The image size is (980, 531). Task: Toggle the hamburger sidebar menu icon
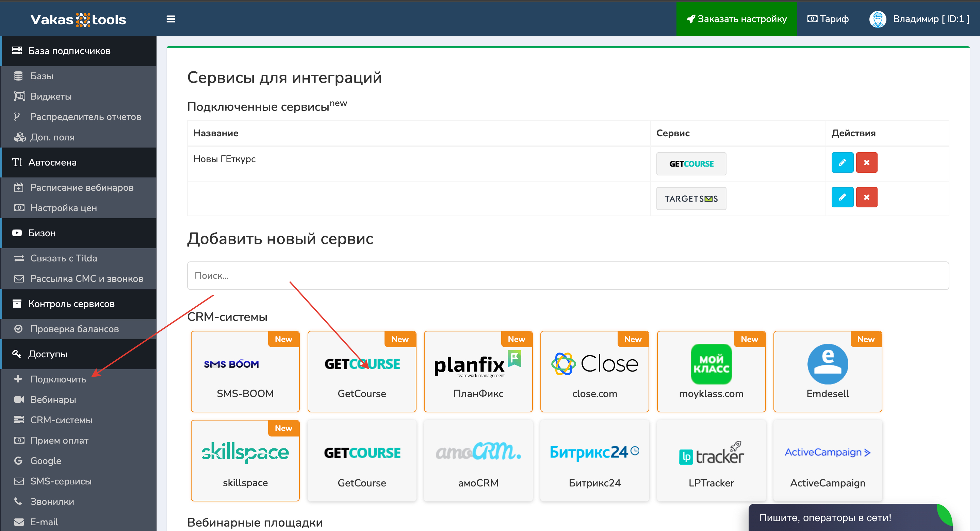point(171,19)
